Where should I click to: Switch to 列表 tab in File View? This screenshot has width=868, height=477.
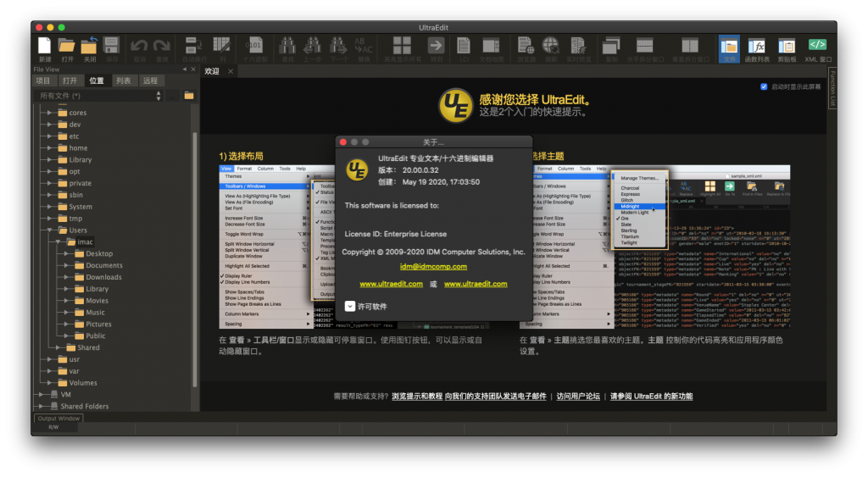coord(124,80)
